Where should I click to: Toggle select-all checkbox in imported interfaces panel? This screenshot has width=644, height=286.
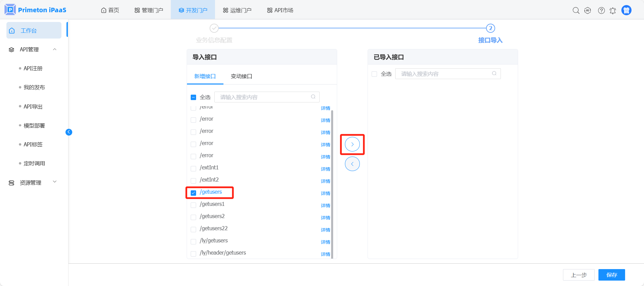374,74
